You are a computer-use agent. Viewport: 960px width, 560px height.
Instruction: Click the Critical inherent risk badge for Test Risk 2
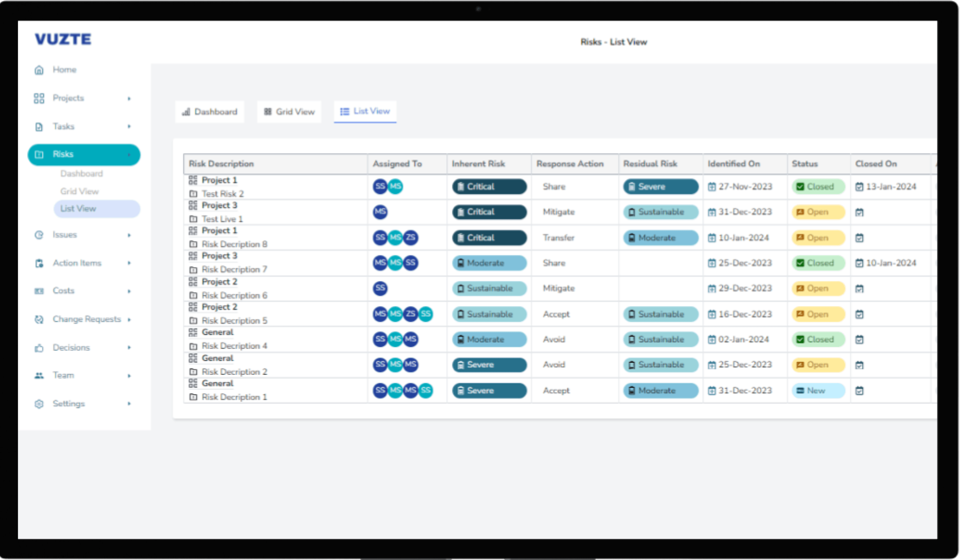click(489, 186)
